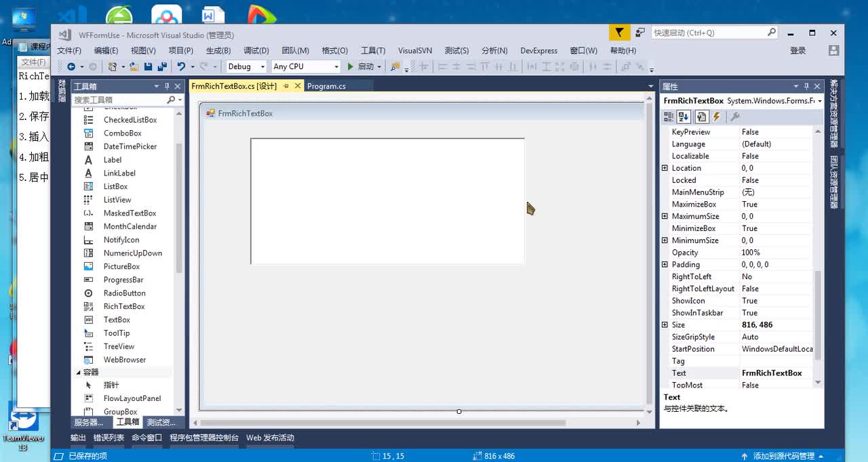Click the Save toolbar icon
Image resolution: width=868 pixels, height=462 pixels.
click(x=149, y=66)
